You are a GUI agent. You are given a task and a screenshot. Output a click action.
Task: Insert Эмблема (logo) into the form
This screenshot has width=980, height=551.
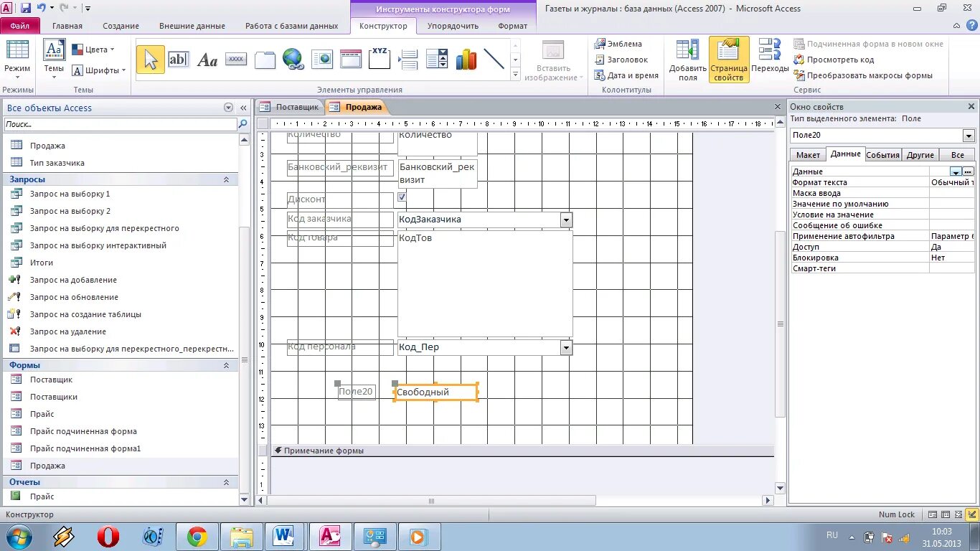[x=618, y=44]
